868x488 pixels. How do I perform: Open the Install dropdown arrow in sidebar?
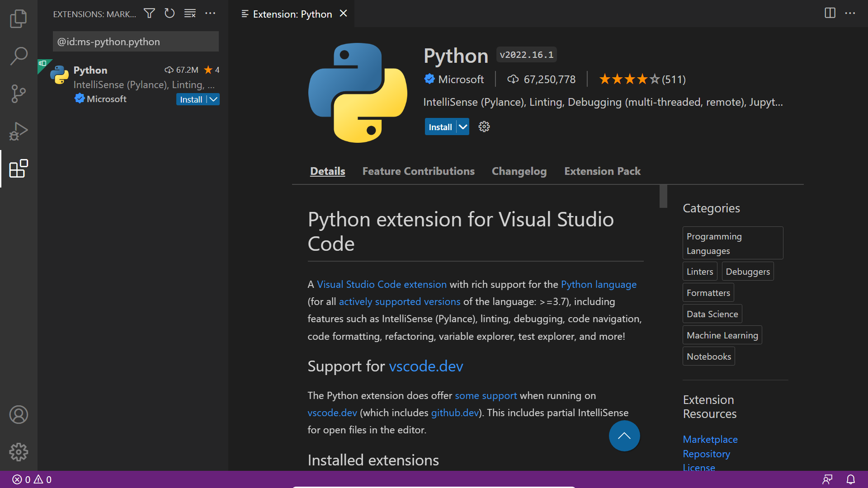(x=212, y=99)
